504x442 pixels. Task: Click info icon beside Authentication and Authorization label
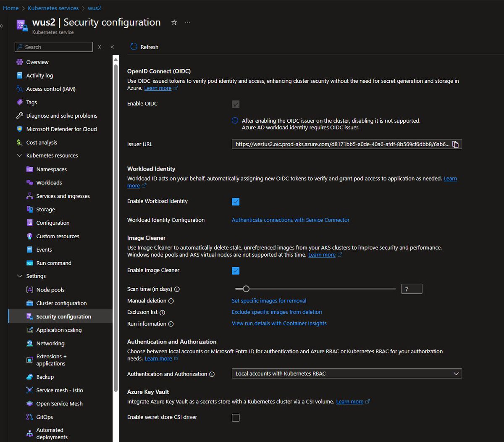[212, 374]
